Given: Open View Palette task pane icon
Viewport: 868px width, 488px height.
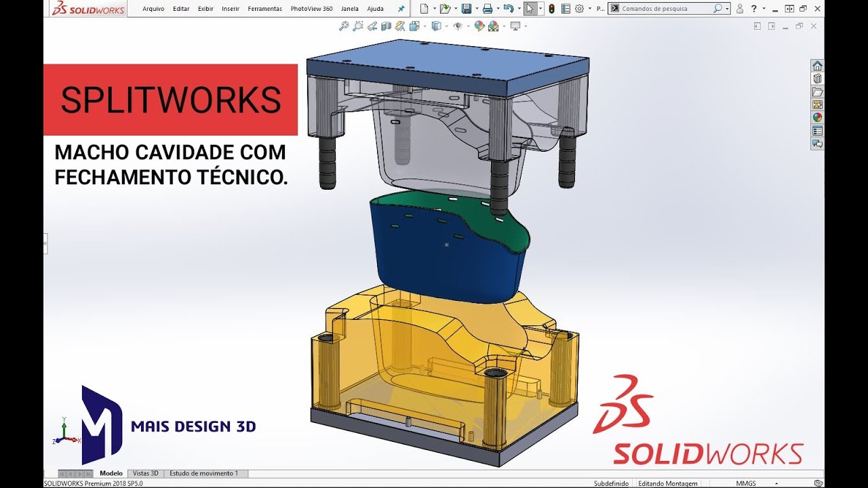Looking at the screenshot, I should pyautogui.click(x=817, y=104).
